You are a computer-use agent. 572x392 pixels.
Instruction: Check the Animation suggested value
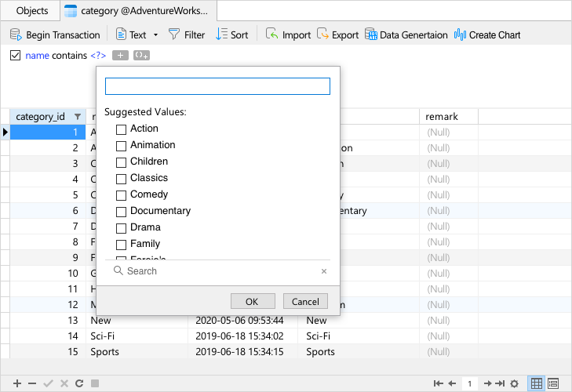tap(121, 146)
